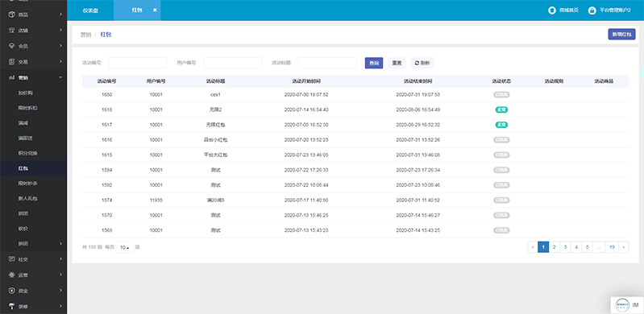Close the 红包 tab with the X
Viewport: 644px width, 314px height.
click(x=155, y=10)
